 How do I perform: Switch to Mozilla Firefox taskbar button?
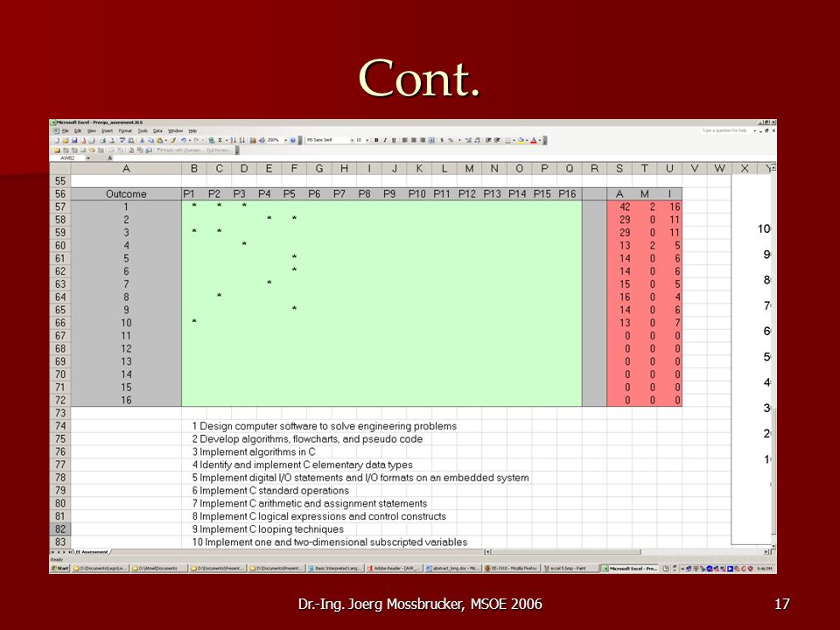[511, 569]
